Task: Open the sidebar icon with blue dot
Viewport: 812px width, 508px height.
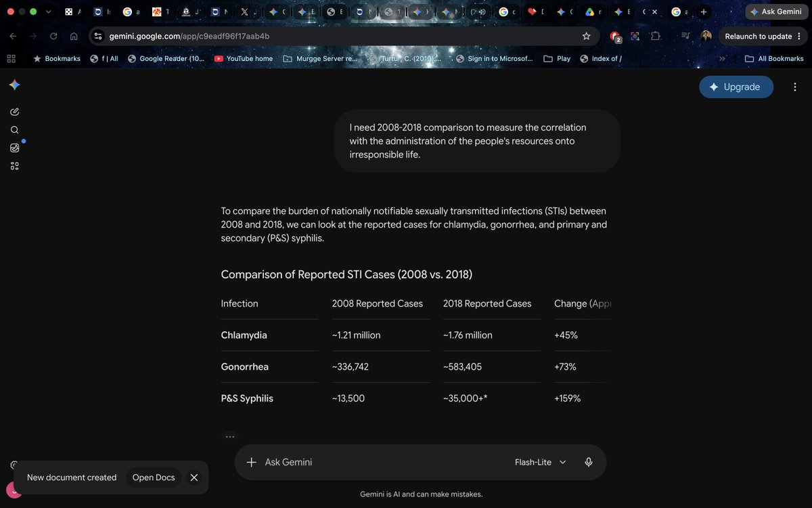Action: coord(15,148)
